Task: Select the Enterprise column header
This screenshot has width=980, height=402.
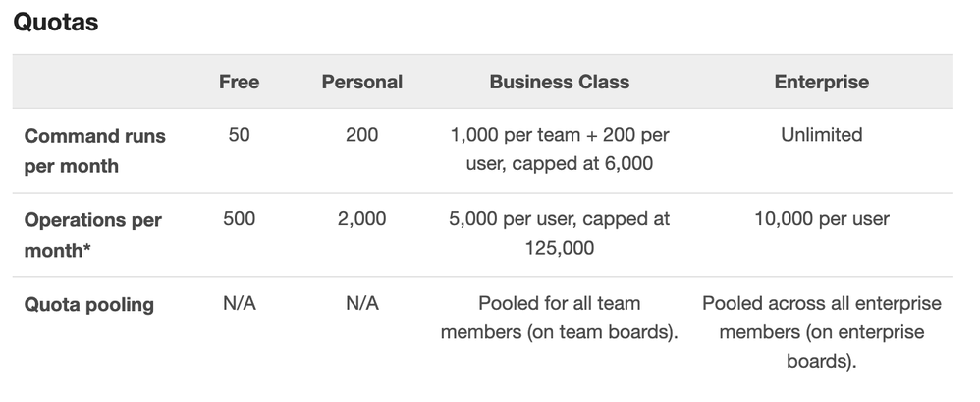Action: pos(821,82)
